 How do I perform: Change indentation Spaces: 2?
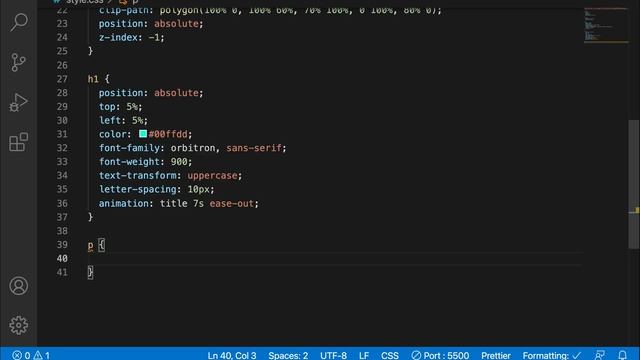pos(288,355)
